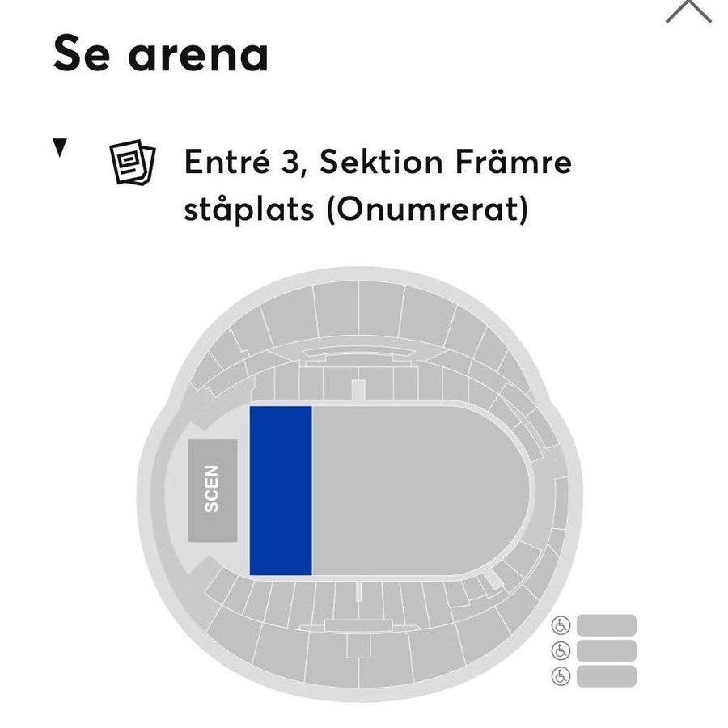Image resolution: width=728 pixels, height=728 pixels.
Task: Select the middle accessible seating box
Action: [x=607, y=650]
